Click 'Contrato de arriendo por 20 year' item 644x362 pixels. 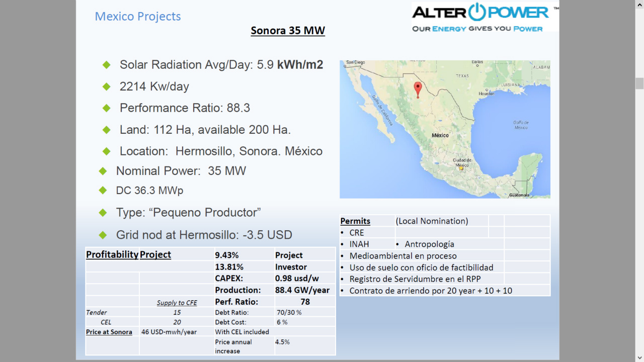[x=431, y=291]
